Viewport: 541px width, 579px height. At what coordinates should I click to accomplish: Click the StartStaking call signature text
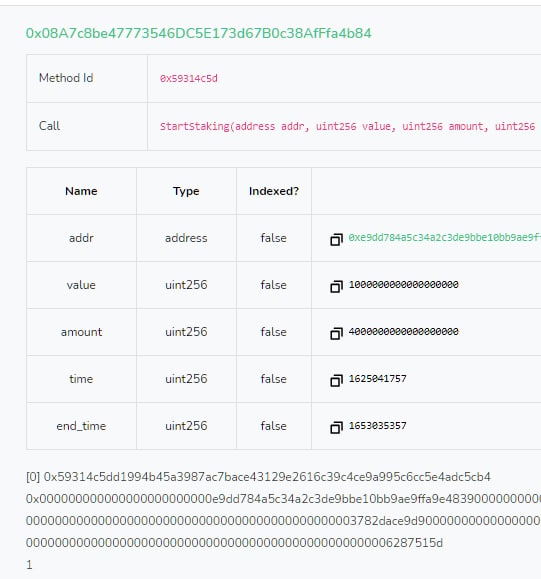click(x=347, y=126)
